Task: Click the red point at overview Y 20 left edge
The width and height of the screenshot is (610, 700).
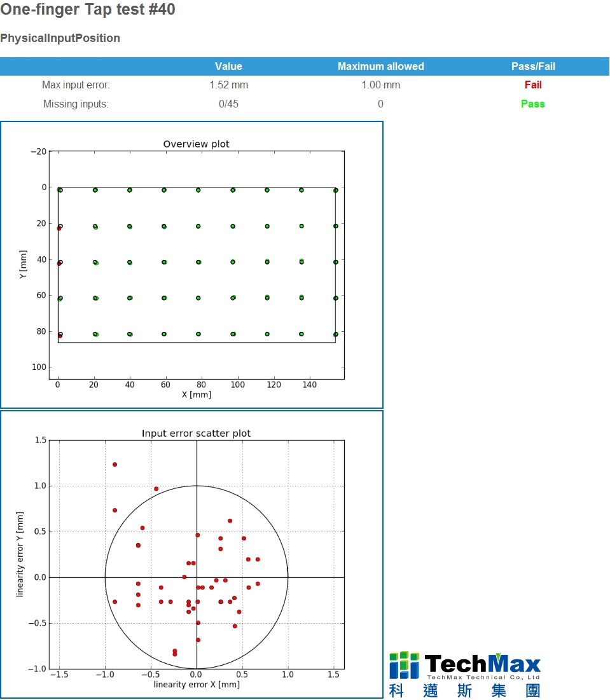Action: [59, 229]
